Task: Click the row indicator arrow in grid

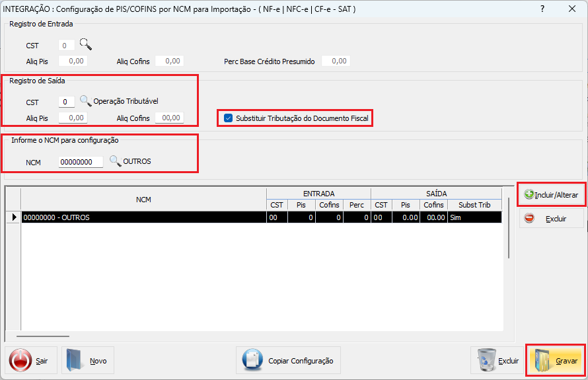Action: coord(14,217)
